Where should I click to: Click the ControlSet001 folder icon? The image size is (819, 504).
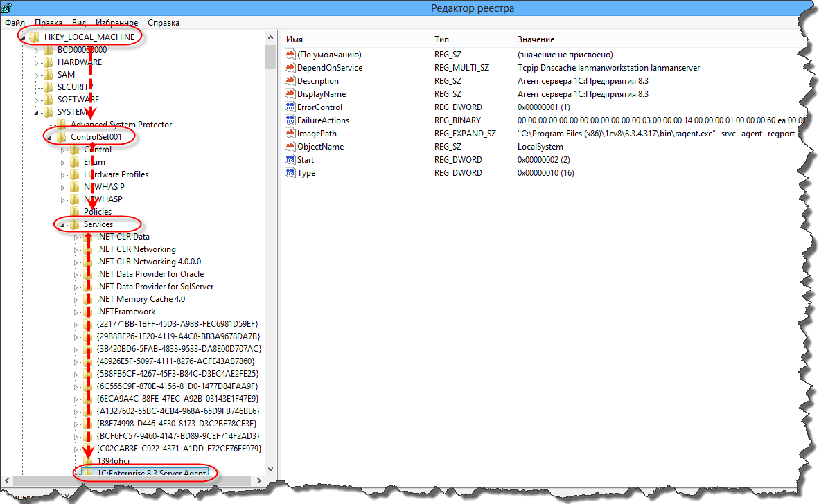coord(62,137)
